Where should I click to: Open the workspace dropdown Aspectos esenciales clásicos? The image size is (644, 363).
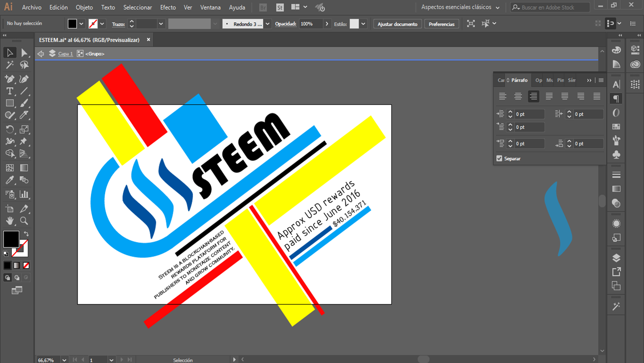point(460,7)
